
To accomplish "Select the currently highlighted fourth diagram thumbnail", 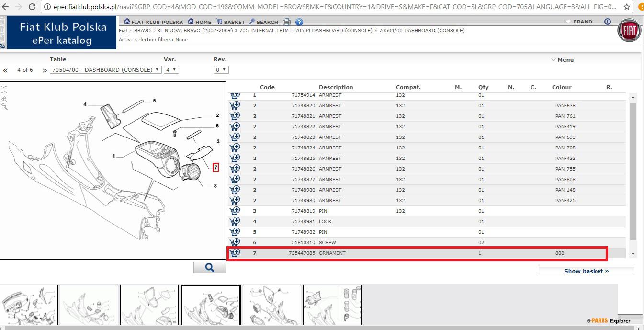I will [211, 305].
